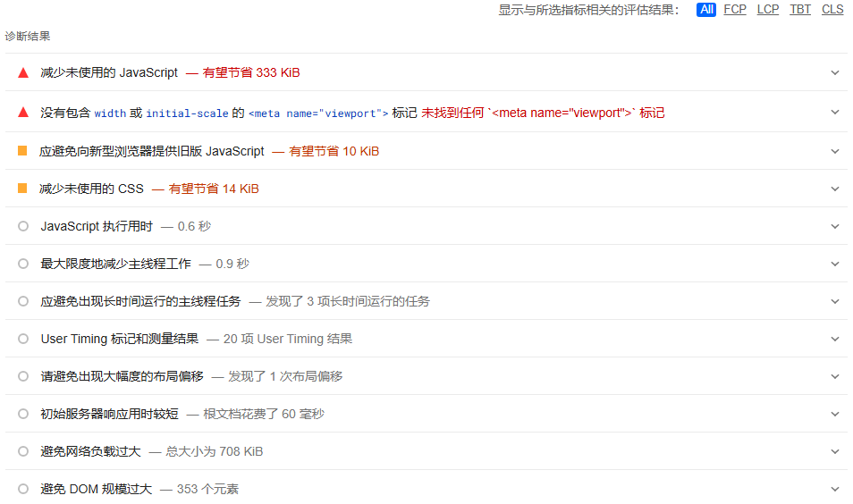Expand the User Timing audit chevron

tap(835, 339)
